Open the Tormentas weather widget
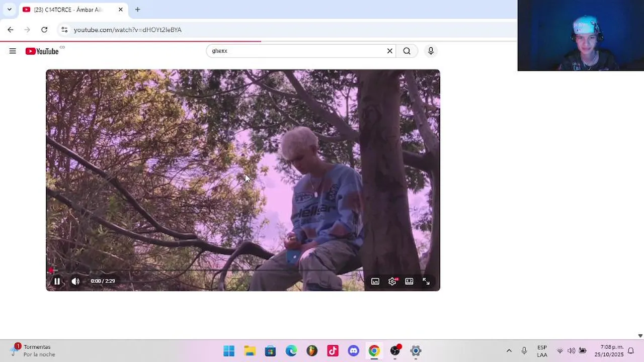The image size is (644, 362). coord(33,350)
